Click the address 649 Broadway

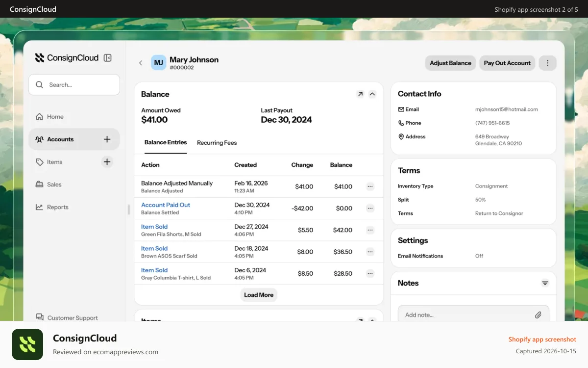[x=492, y=136]
